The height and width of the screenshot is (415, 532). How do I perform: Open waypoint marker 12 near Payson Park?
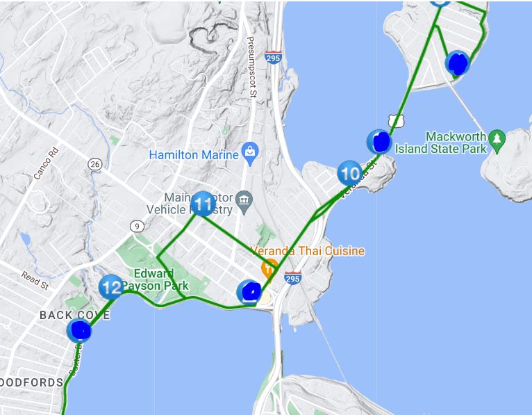[111, 287]
